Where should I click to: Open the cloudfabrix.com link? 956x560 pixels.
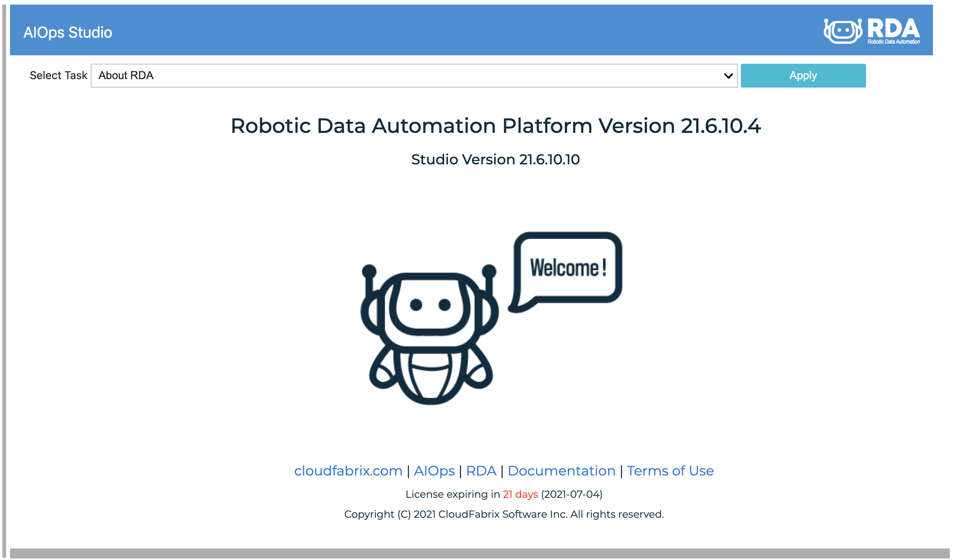pyautogui.click(x=348, y=471)
